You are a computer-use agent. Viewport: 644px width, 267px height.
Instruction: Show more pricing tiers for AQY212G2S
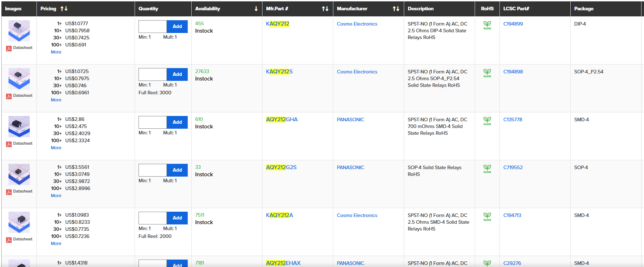pyautogui.click(x=56, y=196)
